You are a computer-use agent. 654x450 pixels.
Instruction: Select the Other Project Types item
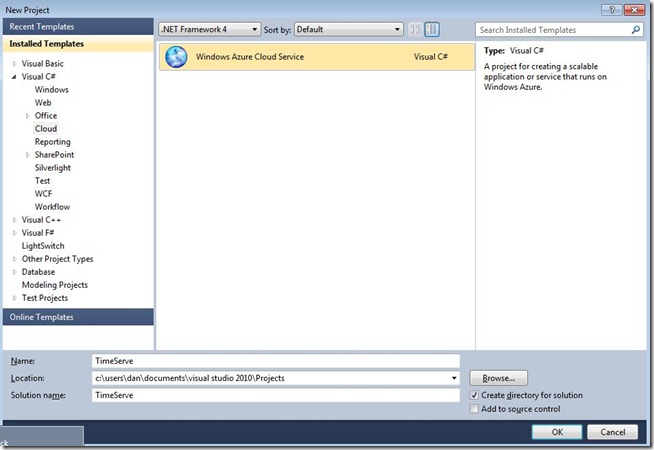[58, 259]
